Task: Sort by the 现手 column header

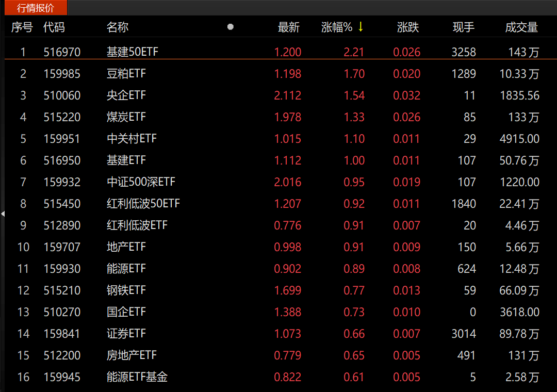Action: click(463, 27)
